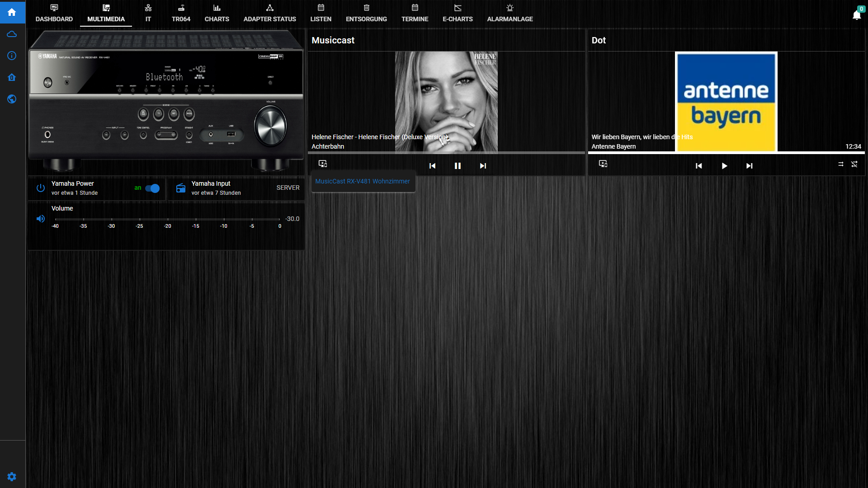Click the Helene Fischer album cover
868x488 pixels.
446,102
